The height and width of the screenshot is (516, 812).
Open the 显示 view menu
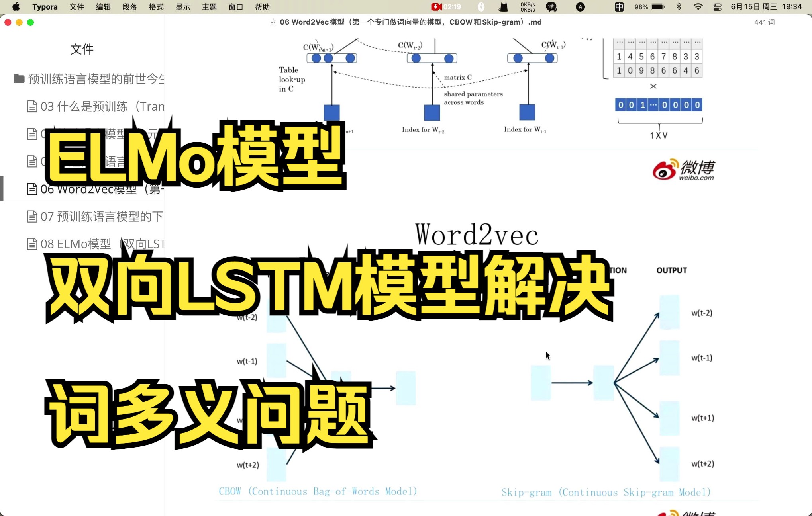coord(182,7)
